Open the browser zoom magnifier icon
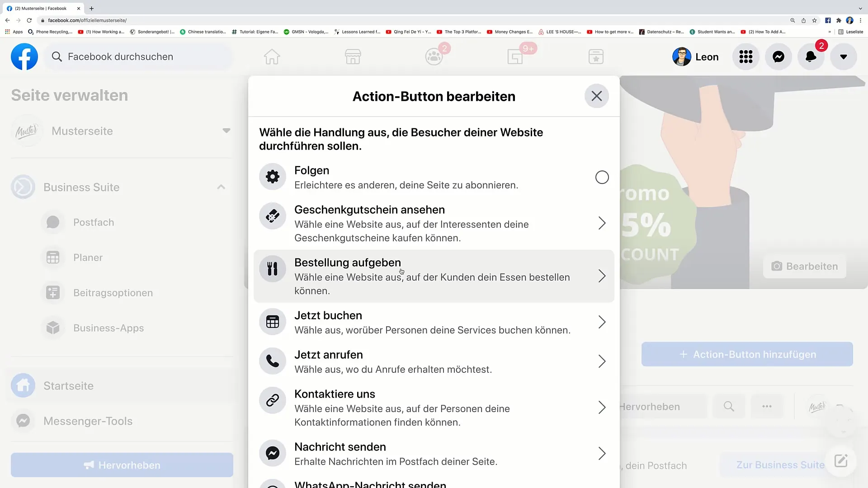This screenshot has height=488, width=868. [793, 20]
